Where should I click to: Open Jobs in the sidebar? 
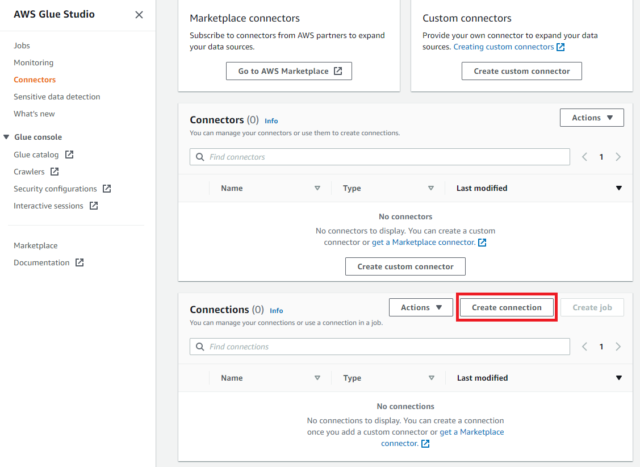(x=22, y=45)
